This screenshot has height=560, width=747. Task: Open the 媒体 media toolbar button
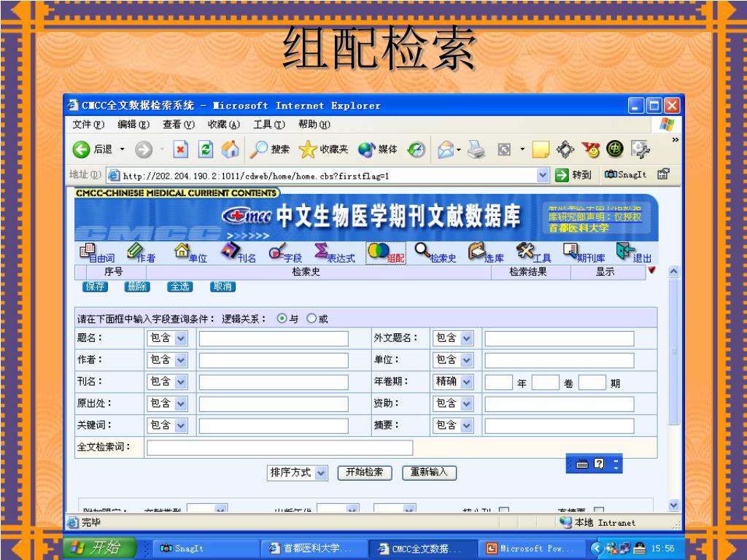click(x=378, y=149)
